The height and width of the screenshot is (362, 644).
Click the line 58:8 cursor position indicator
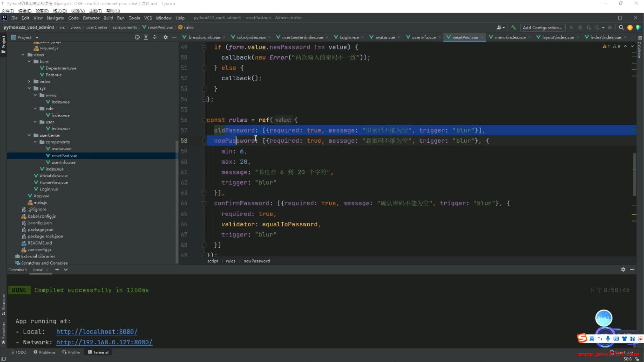[x=627, y=359]
